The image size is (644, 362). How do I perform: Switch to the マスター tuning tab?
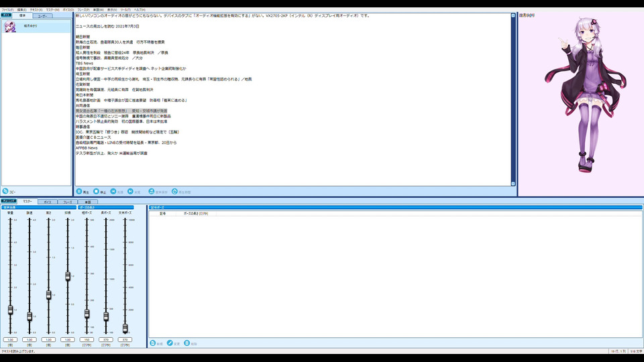coord(28,202)
